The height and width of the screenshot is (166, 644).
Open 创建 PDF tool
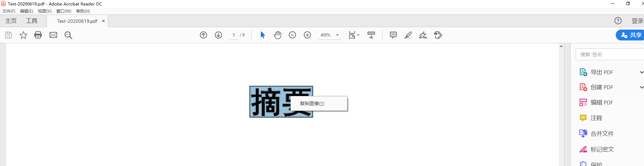602,87
